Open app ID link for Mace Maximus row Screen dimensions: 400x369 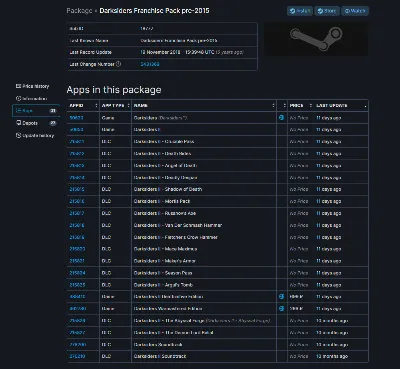click(x=77, y=249)
